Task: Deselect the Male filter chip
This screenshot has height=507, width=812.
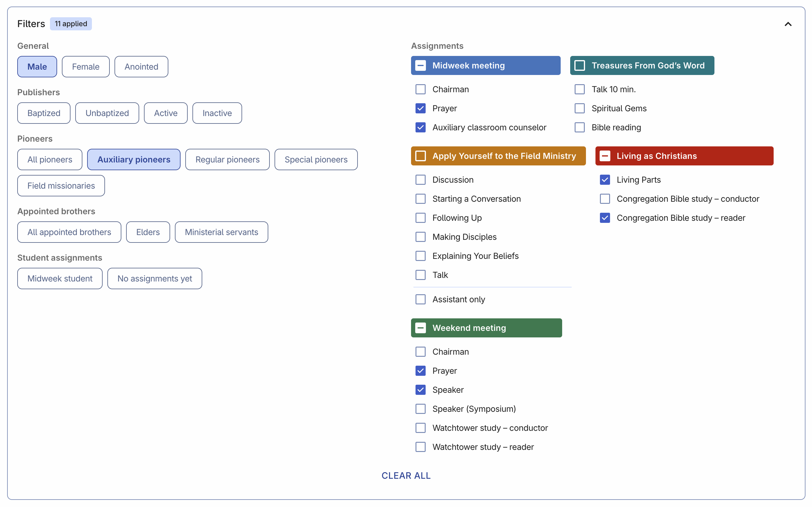Action: (x=37, y=67)
